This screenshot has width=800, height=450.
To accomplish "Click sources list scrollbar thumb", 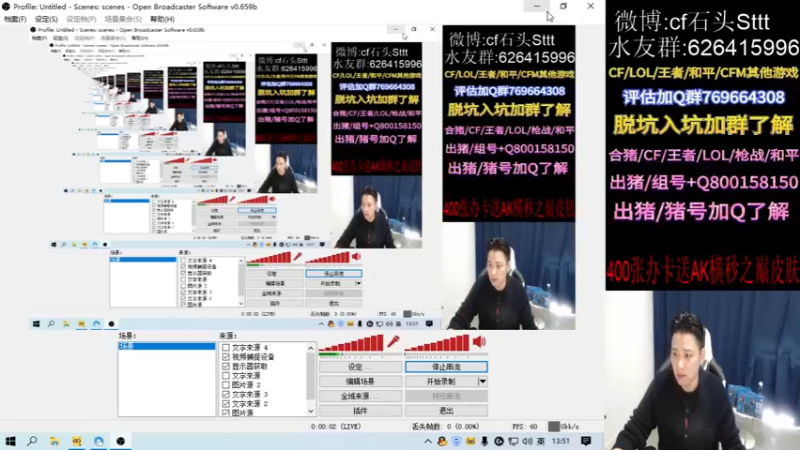I will coord(310,377).
